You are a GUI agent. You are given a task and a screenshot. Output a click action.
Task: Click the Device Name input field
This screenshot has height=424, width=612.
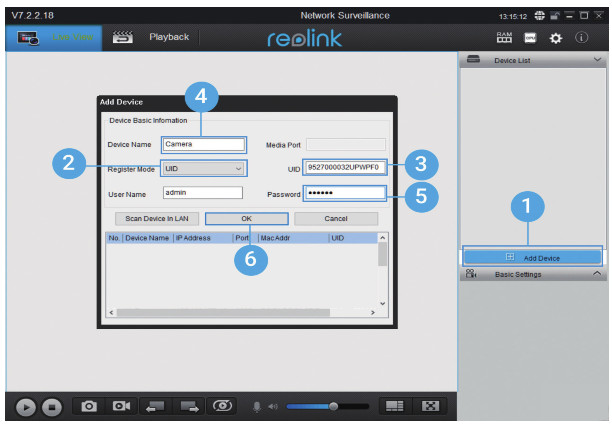click(203, 144)
